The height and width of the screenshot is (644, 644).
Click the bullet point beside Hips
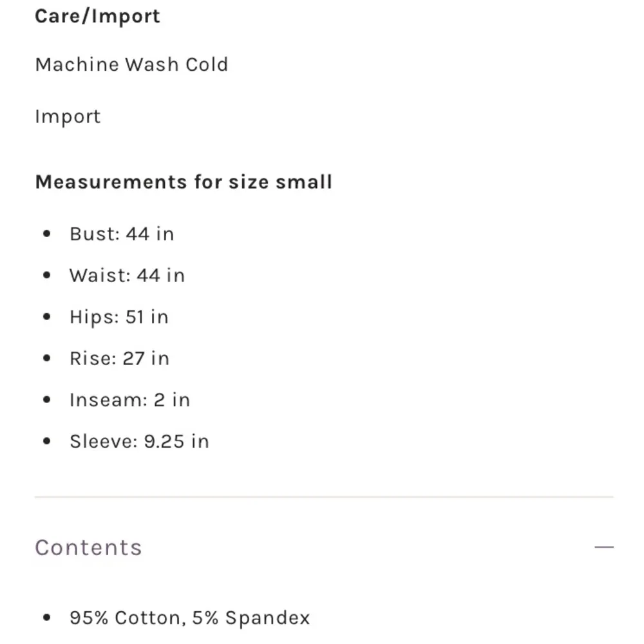coord(46,317)
